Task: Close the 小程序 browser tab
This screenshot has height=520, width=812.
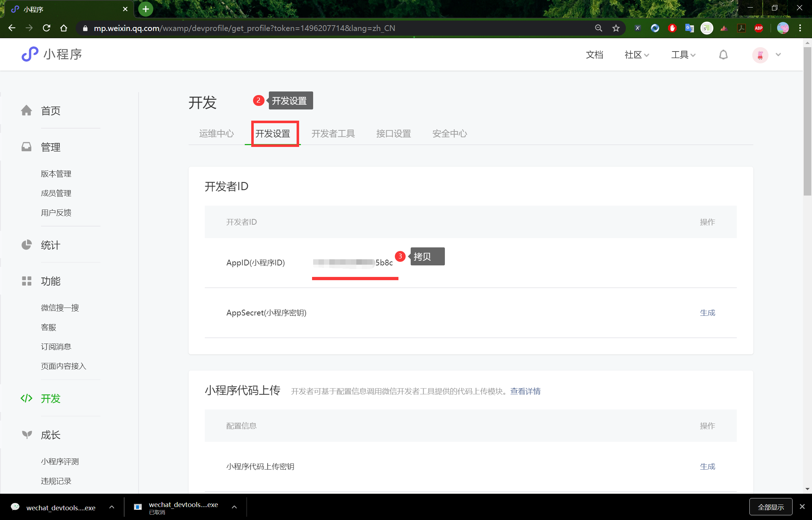Action: [x=125, y=9]
